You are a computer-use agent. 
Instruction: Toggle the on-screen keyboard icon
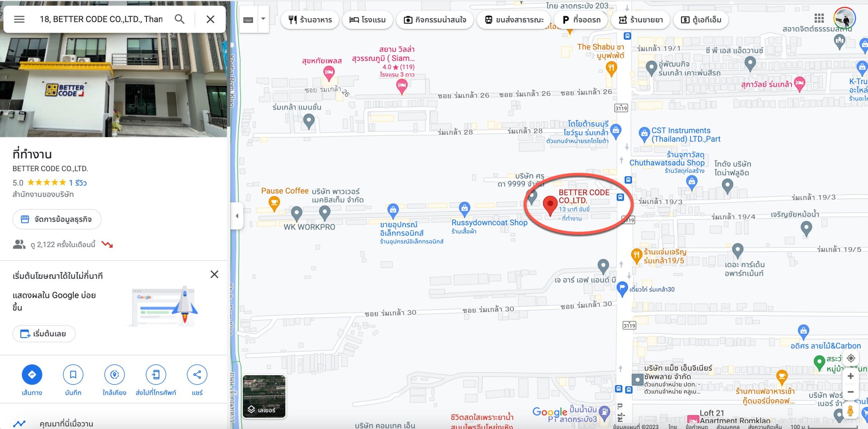[x=248, y=20]
